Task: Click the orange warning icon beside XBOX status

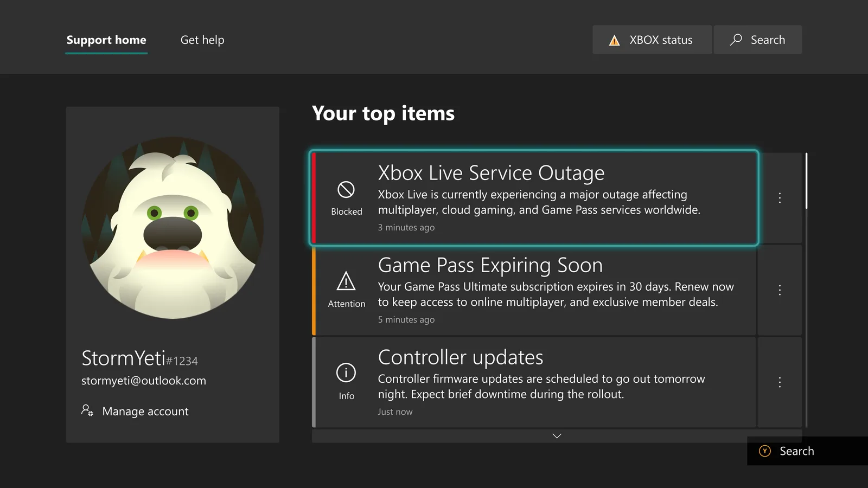Action: (x=614, y=40)
